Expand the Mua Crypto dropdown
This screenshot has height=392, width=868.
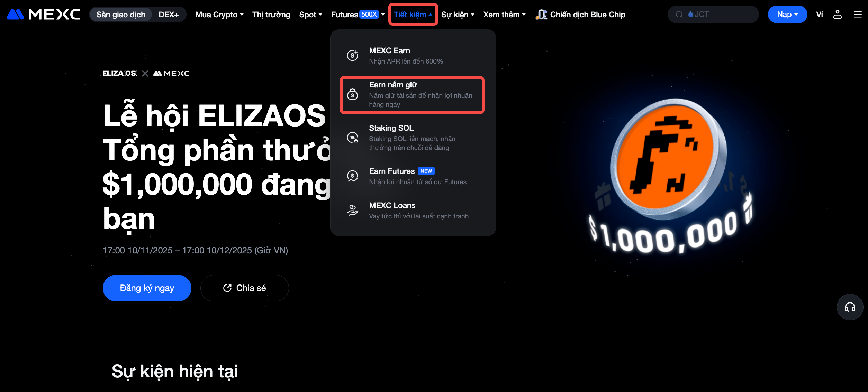point(219,15)
